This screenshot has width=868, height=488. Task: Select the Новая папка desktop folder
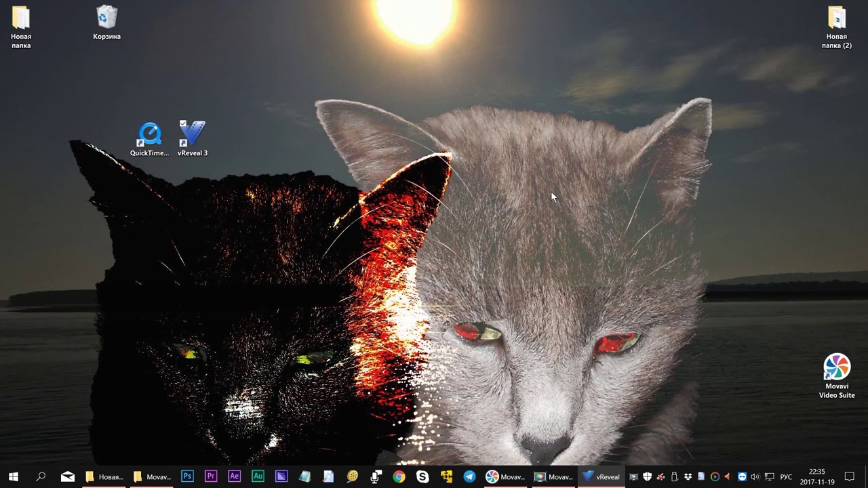(x=21, y=27)
